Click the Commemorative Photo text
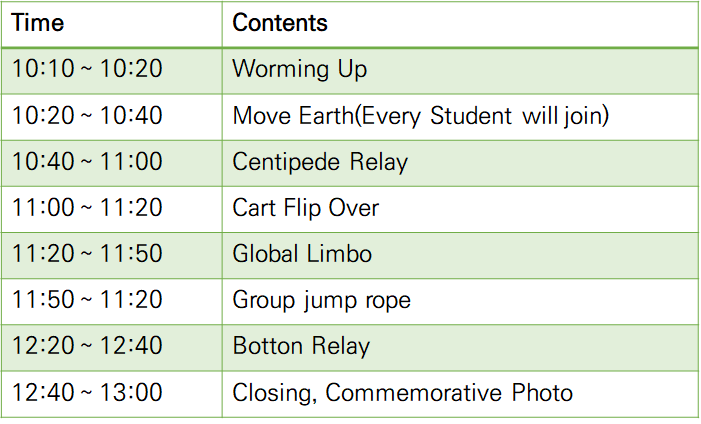 (x=449, y=393)
